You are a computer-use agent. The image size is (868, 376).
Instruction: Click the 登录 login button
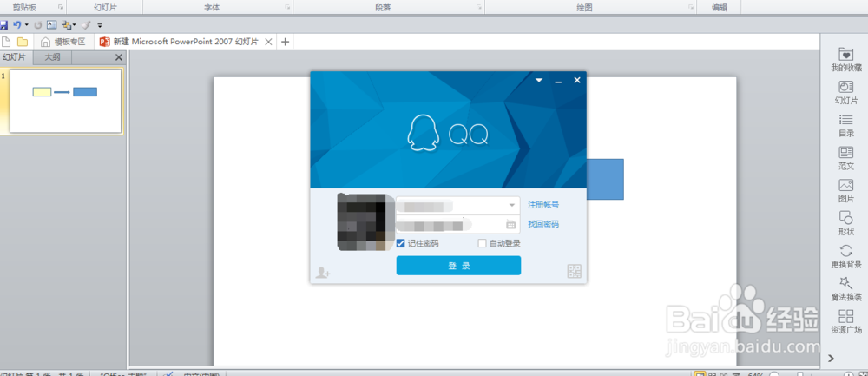point(458,266)
